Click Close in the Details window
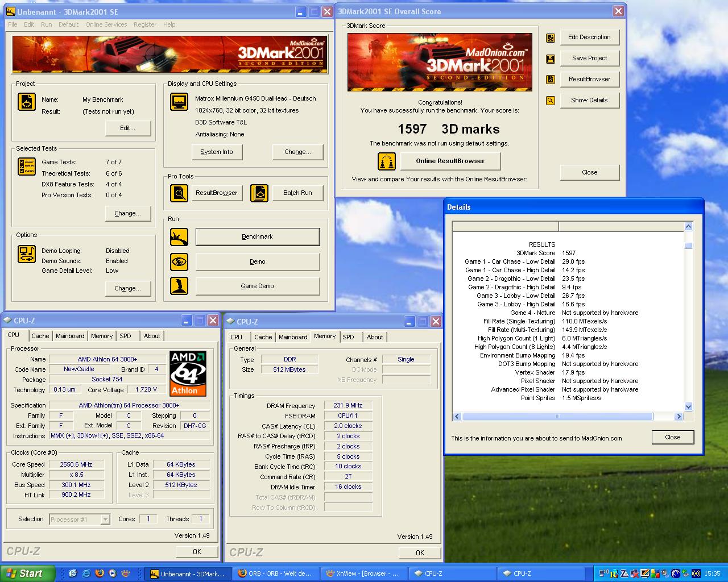Screen dimensions: 728x582 click(x=672, y=437)
